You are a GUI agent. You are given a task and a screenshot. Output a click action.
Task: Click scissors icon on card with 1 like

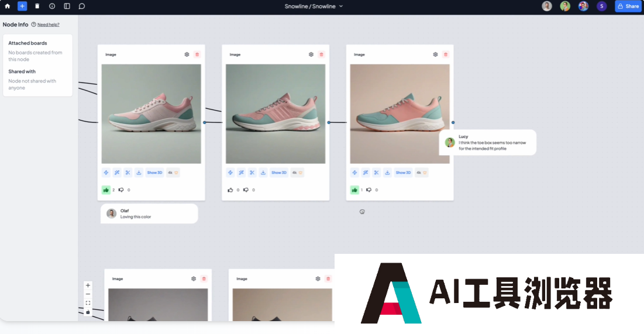[x=377, y=173]
